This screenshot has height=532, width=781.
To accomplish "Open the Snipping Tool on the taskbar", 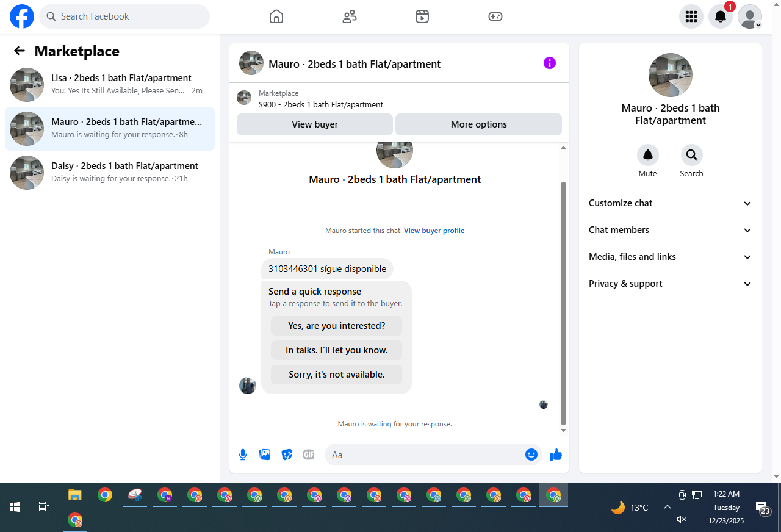I will point(135,495).
